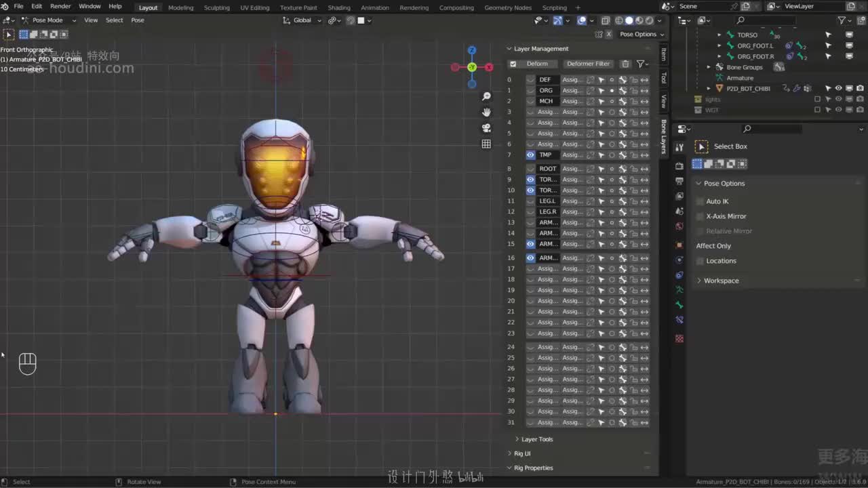Select solid viewport shading mode
The image size is (868, 488).
tap(629, 20)
